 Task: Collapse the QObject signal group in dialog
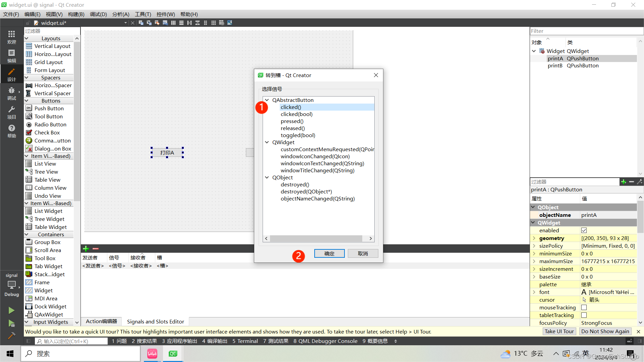tap(267, 177)
